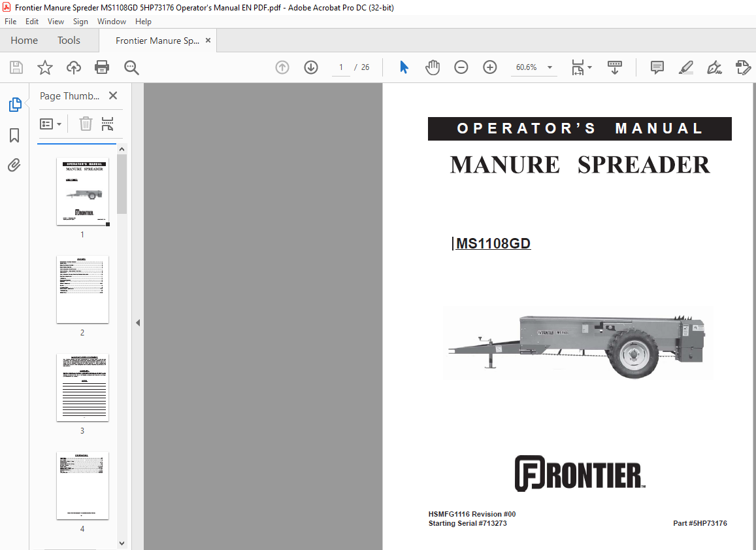Open the View menu

pos(56,21)
